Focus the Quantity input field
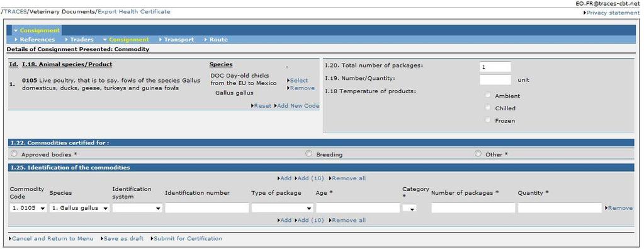Screen dimensions: 644x249 560,208
